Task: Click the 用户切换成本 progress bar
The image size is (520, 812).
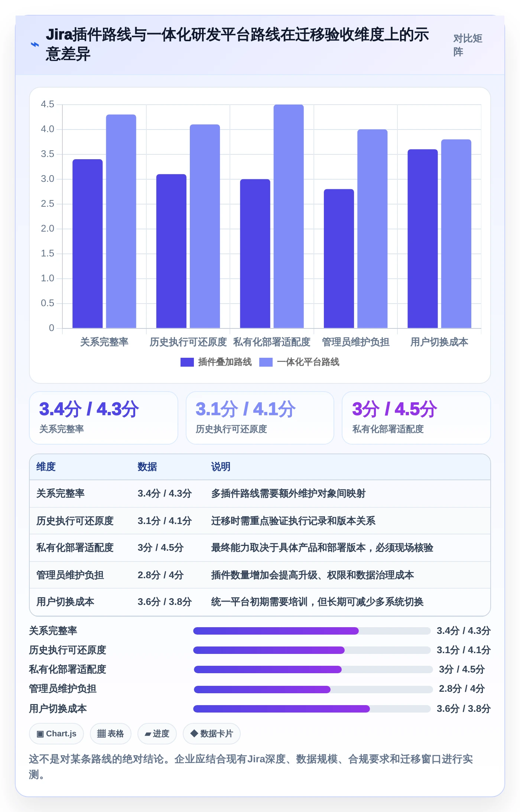Action: 312,708
